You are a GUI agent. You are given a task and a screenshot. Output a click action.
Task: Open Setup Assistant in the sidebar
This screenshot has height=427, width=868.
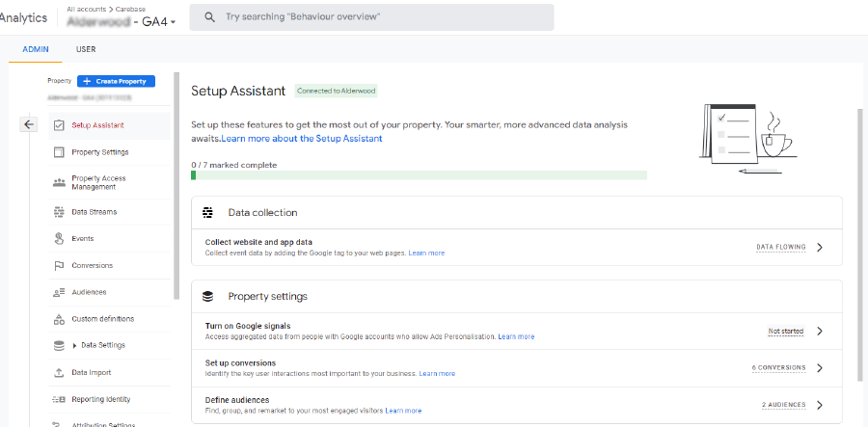coord(110,125)
